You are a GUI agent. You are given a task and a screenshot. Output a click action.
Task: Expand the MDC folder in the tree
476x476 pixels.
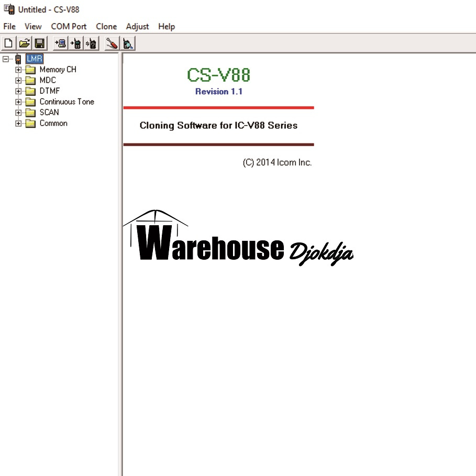(x=17, y=80)
